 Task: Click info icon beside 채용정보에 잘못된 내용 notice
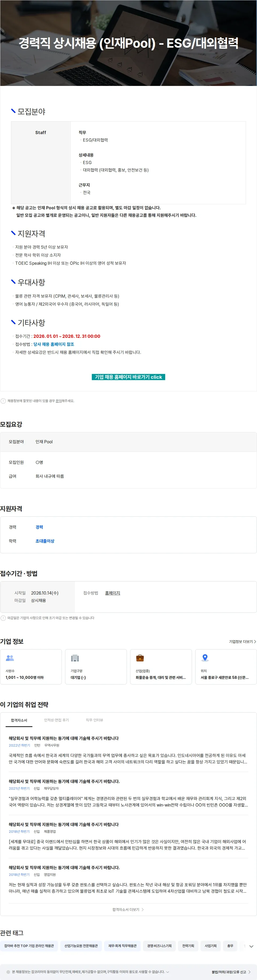[3, 401]
